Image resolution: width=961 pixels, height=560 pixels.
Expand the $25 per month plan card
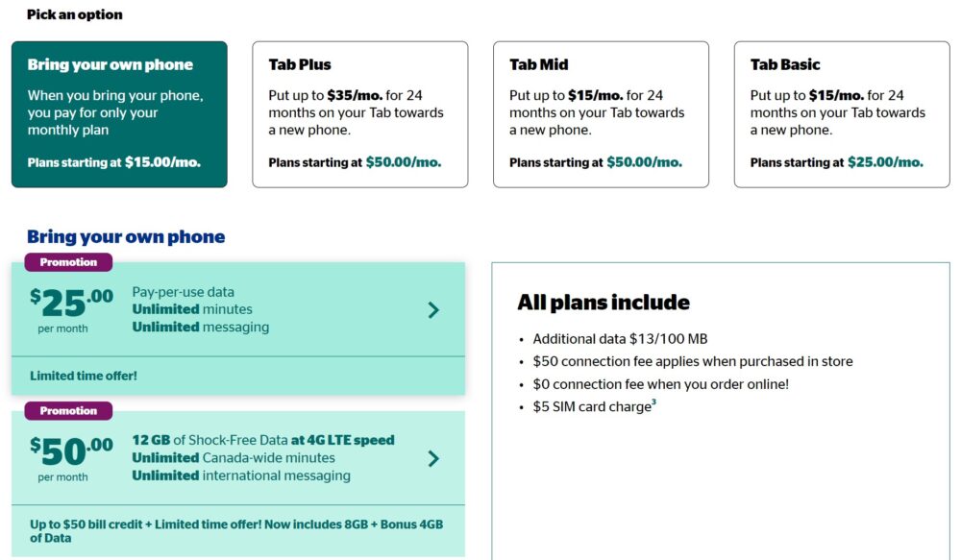[x=240, y=310]
